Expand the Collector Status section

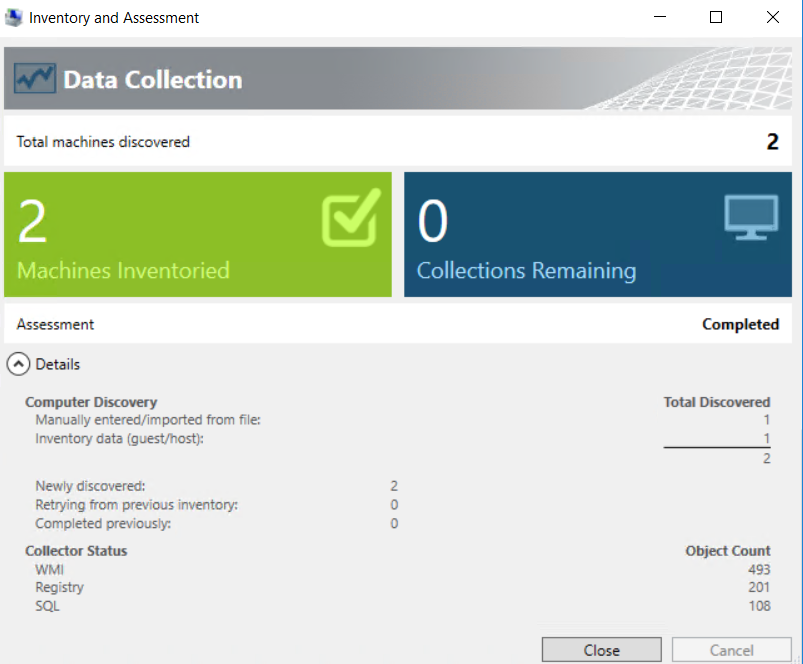(x=75, y=550)
